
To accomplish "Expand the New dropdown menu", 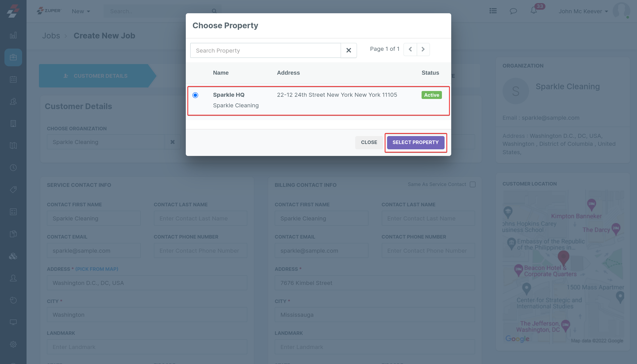I will [x=81, y=11].
